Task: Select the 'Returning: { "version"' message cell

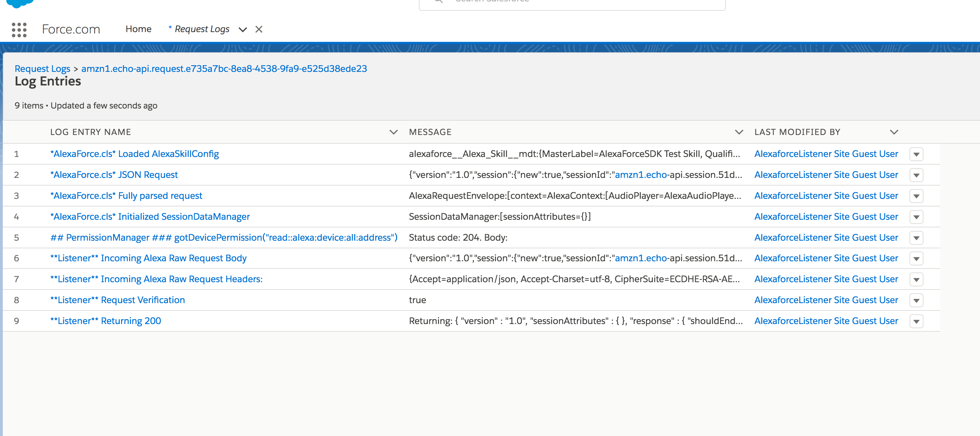Action: tap(576, 321)
